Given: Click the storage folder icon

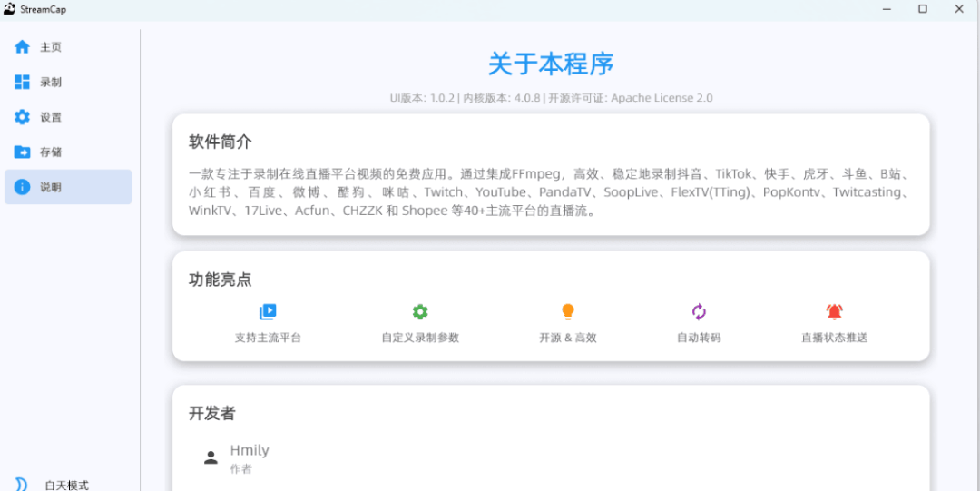Looking at the screenshot, I should click(23, 152).
